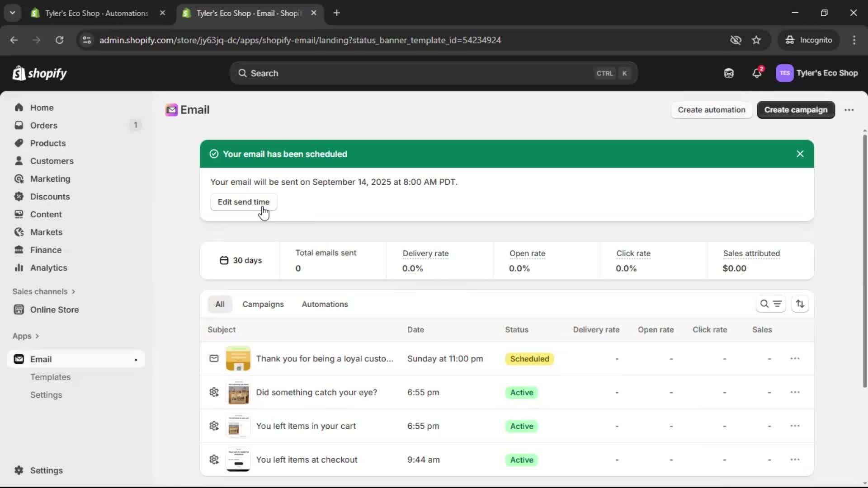The image size is (868, 488).
Task: Open the Discounts section
Action: [x=50, y=196]
